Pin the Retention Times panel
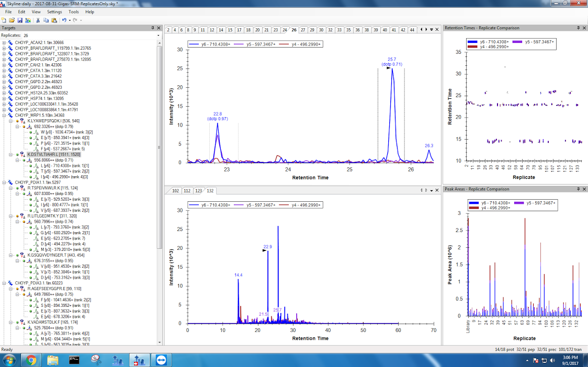Image resolution: width=588 pixels, height=367 pixels. click(577, 28)
